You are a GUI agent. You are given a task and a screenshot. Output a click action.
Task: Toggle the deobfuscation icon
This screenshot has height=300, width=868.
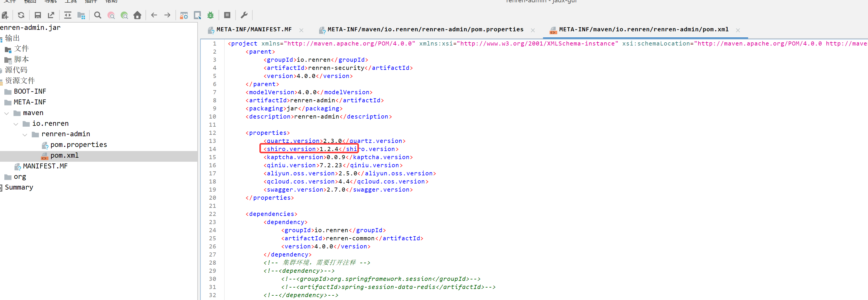[184, 15]
